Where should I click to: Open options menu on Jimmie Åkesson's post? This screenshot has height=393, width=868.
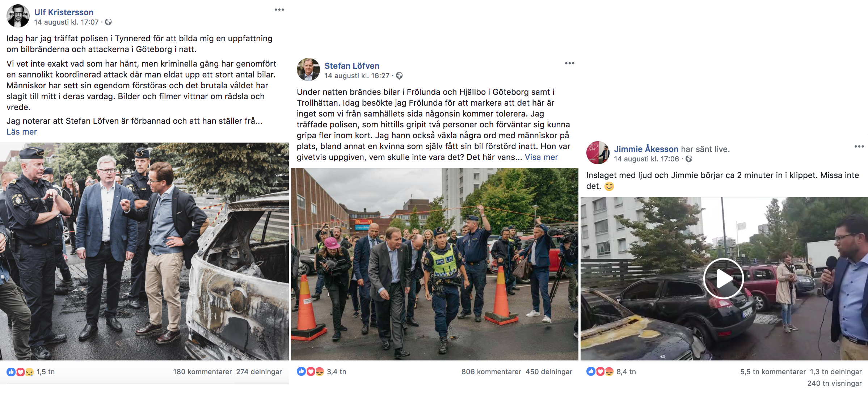coord(859,147)
